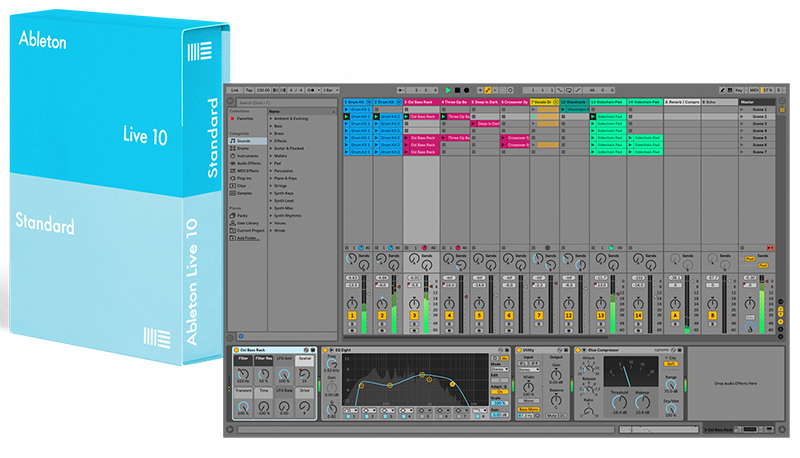
Task: Enable Key map mode button
Action: tap(739, 90)
